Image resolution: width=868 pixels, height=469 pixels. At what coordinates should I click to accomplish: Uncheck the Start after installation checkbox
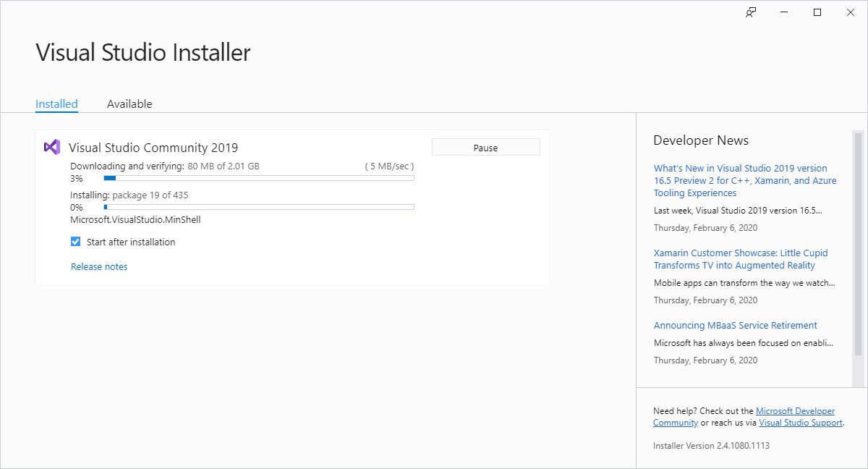pos(76,242)
